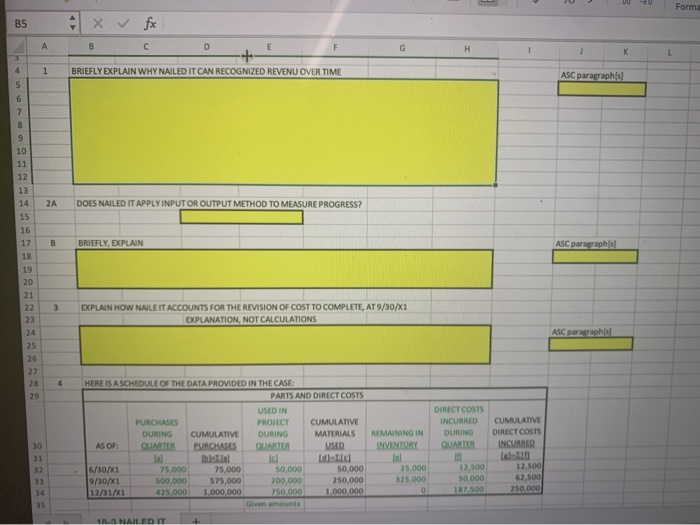Image resolution: width=700 pixels, height=525 pixels.
Task: Click the 'EXPLANATION, NOT CALCULATIONS' cell
Action: tap(251, 319)
